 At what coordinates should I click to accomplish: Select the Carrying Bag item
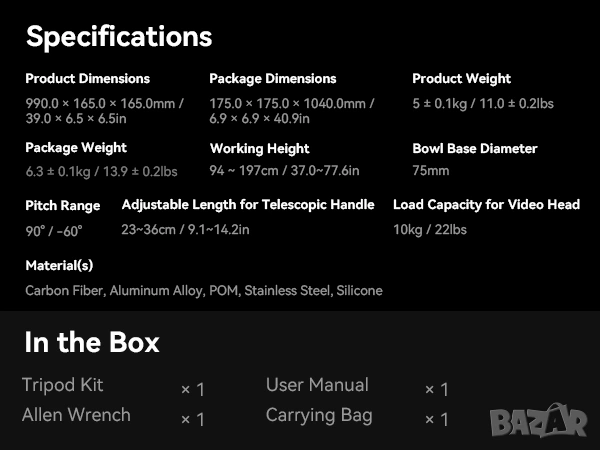319,415
